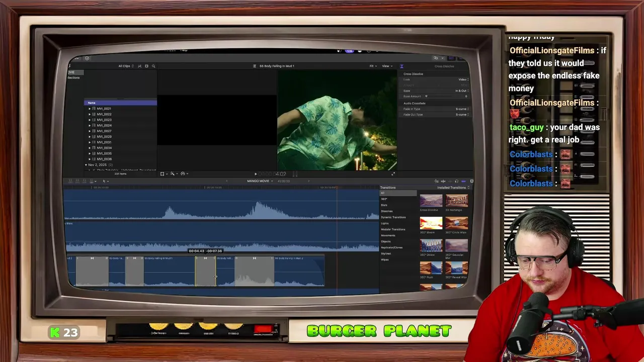The height and width of the screenshot is (362, 644).
Task: Expand the MVI_0027 clip row
Action: coord(90,131)
